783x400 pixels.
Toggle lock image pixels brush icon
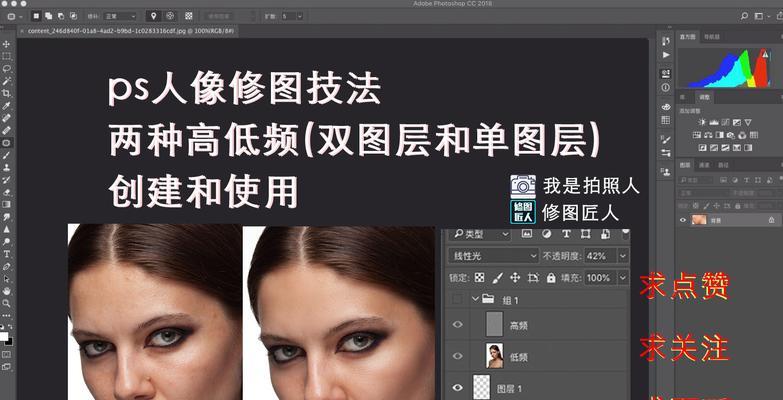click(x=706, y=206)
